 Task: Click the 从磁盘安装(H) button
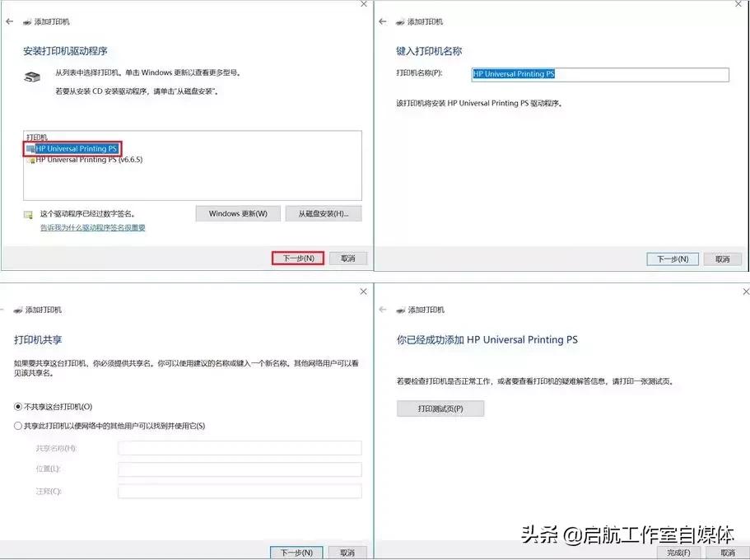coord(324,212)
